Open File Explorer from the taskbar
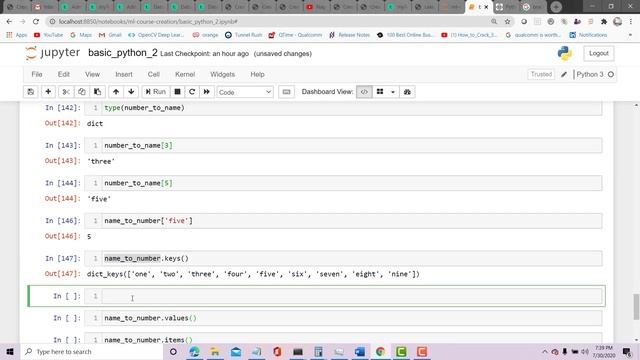640x360 pixels. pyautogui.click(x=215, y=351)
